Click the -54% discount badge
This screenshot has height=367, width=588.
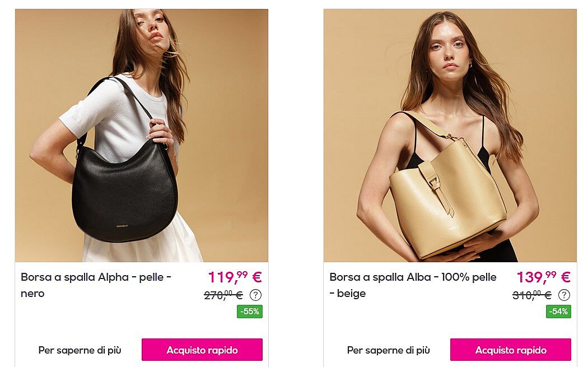coord(558,312)
